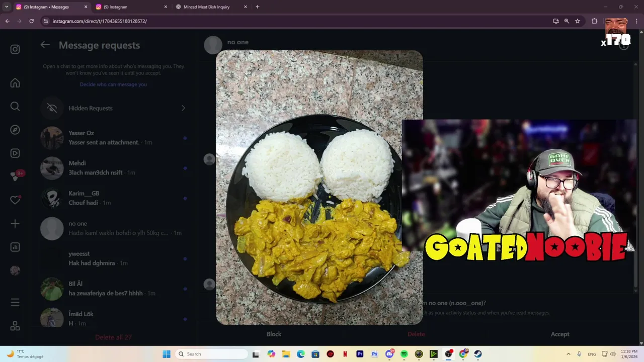Open the system tray volume icon

click(x=613, y=354)
